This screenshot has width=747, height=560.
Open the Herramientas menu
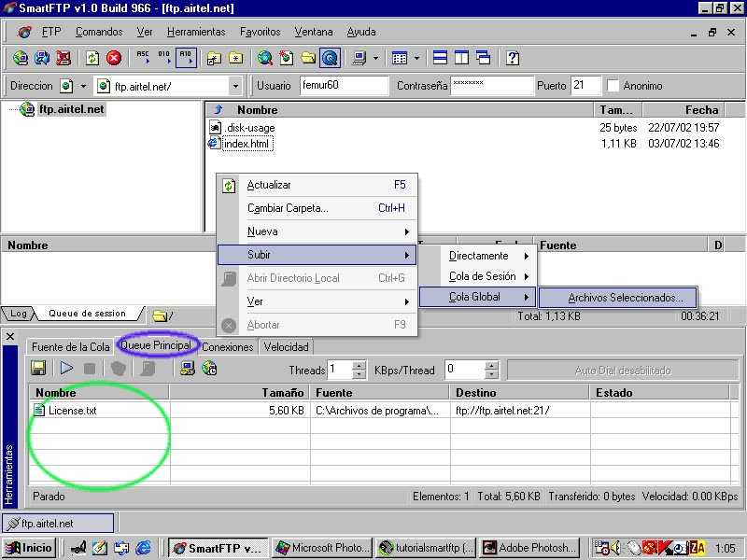click(x=196, y=32)
